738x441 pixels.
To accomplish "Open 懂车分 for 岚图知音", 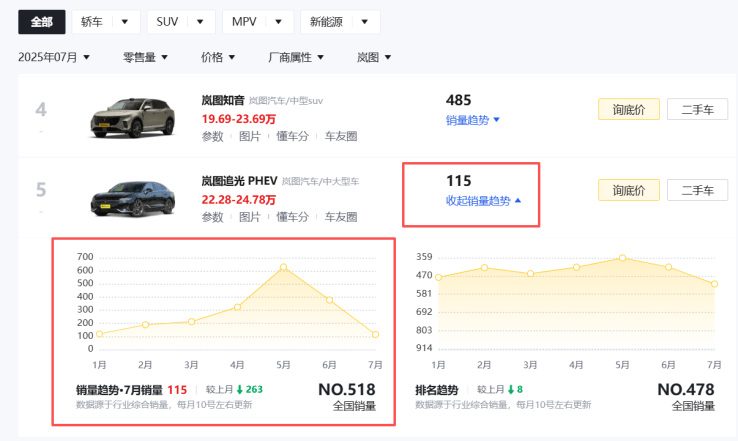I will pos(292,136).
